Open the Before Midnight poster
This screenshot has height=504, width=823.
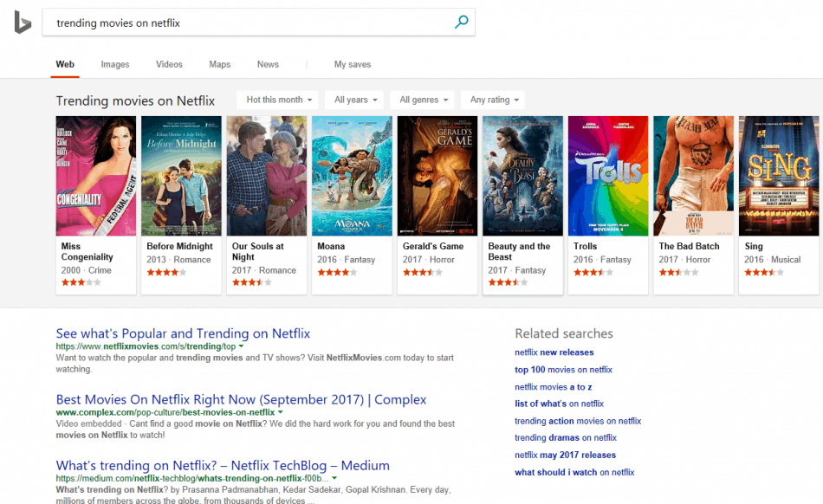(x=181, y=176)
